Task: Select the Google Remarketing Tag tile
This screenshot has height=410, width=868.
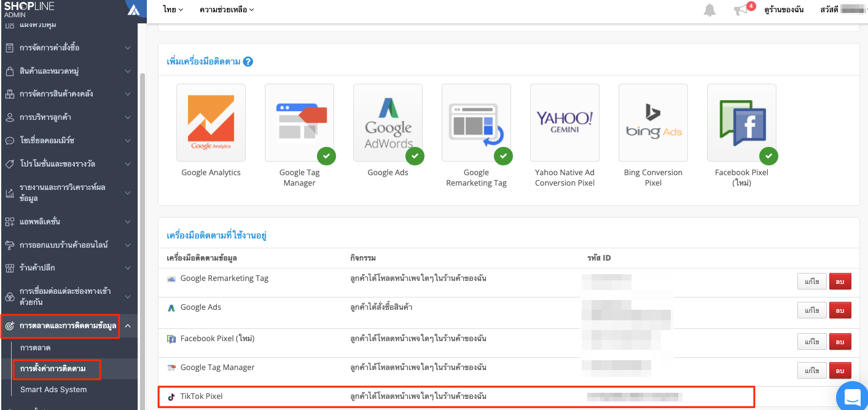Action: [476, 122]
